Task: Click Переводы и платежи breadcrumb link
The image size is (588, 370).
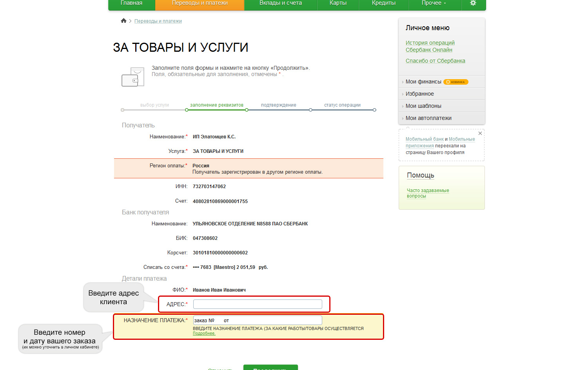Action: click(x=158, y=21)
